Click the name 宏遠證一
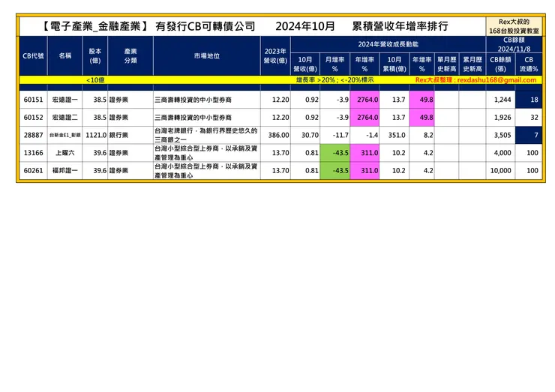The width and height of the screenshot is (555, 392). click(x=64, y=100)
